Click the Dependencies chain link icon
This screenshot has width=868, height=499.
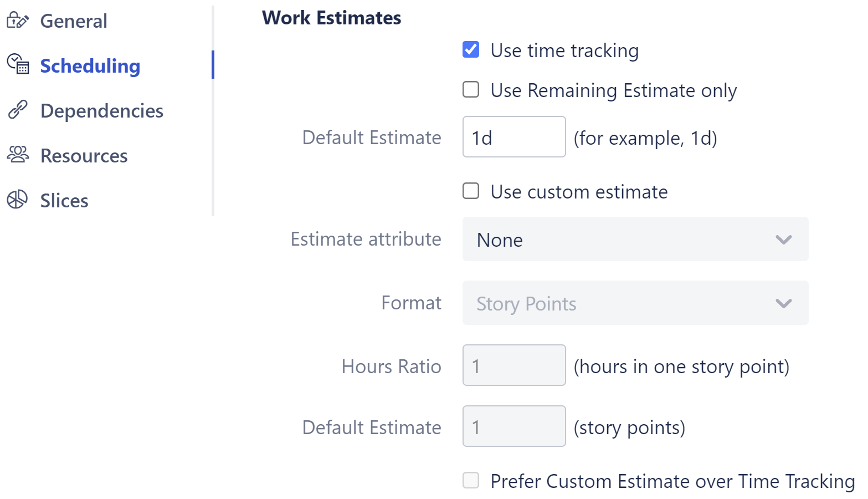[x=18, y=110]
